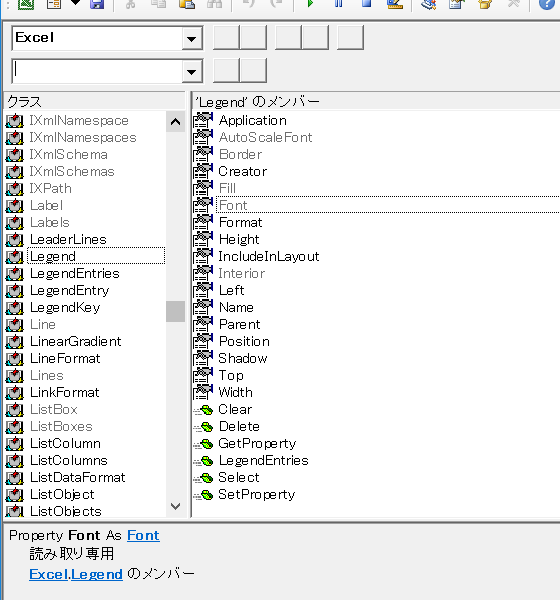
Task: Select the SetProperty method member
Action: pyautogui.click(x=257, y=494)
